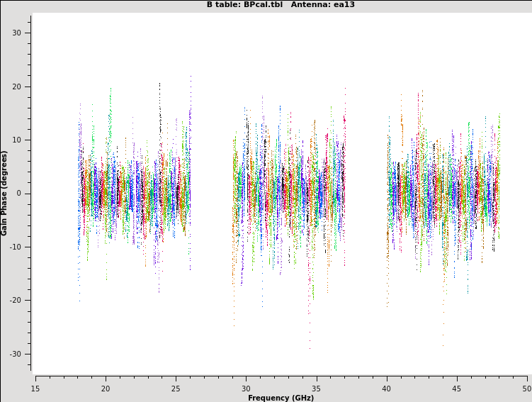Click the 45 GHz tick label on x-axis
Image resolution: width=532 pixels, height=402 pixels.
457,388
